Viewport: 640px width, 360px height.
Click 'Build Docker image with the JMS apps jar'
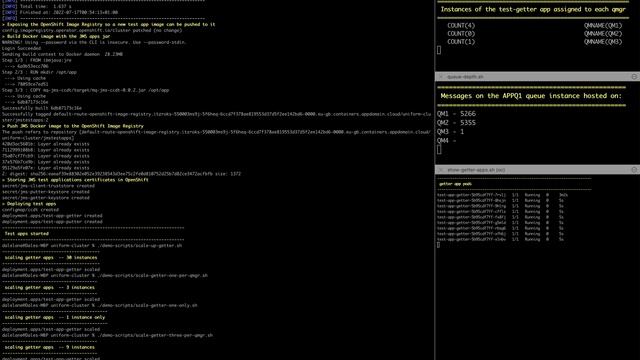56,36
